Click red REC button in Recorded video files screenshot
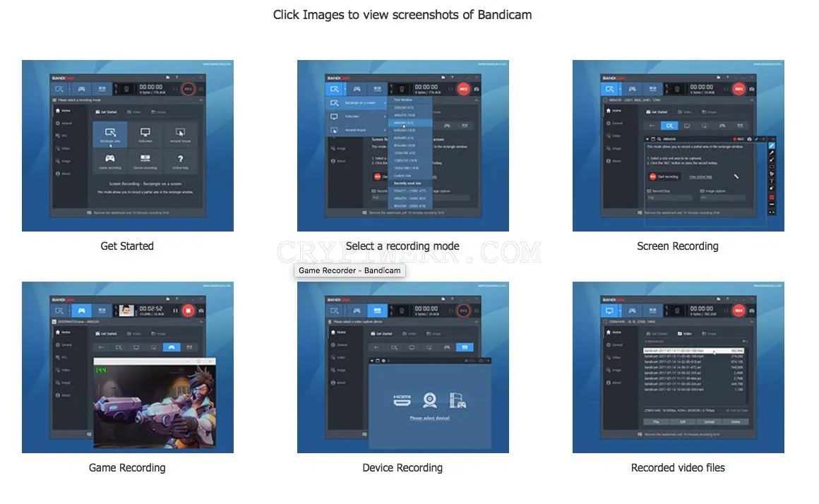 (x=739, y=311)
